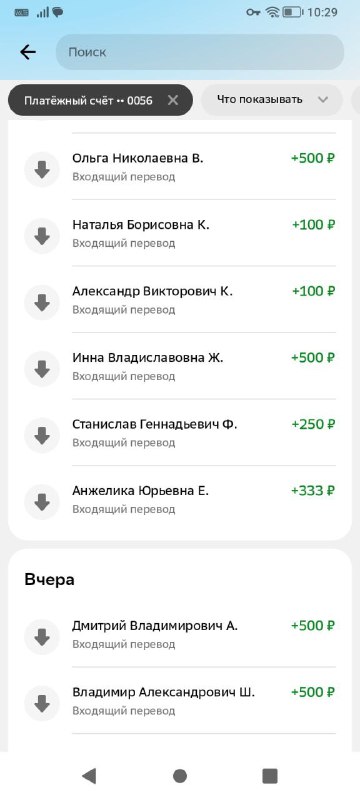The height and width of the screenshot is (800, 360).
Task: Tap incoming arrow icon beside Анжелика Юрьевна Е.
Action: coord(42,502)
